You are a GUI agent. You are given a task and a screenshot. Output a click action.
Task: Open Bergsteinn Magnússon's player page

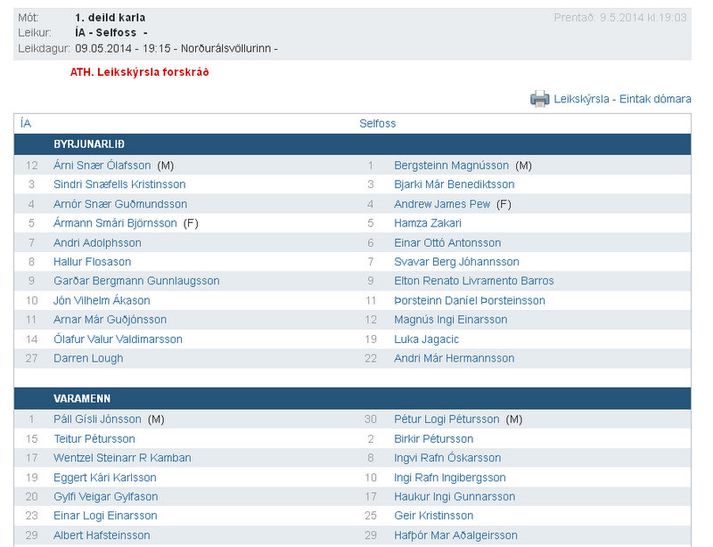(451, 165)
